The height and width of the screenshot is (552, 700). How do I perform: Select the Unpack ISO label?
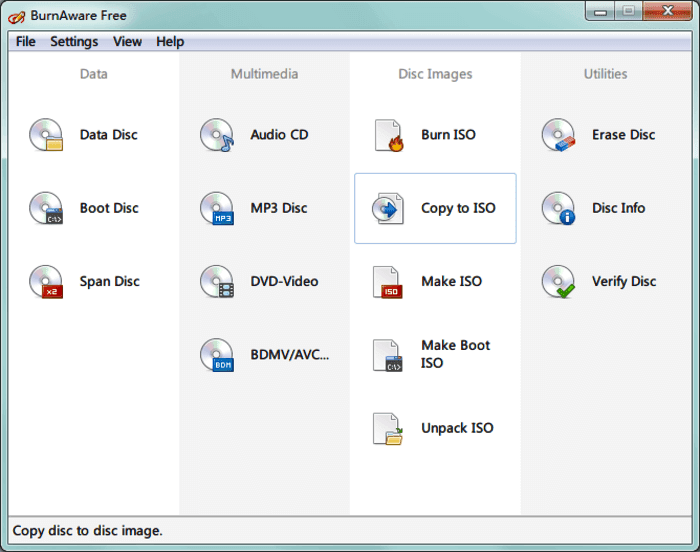tap(457, 428)
